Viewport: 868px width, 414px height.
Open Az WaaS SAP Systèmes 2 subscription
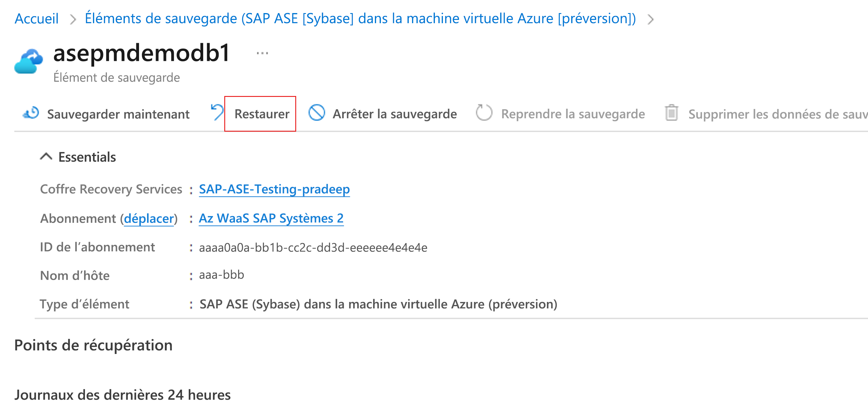tap(271, 218)
